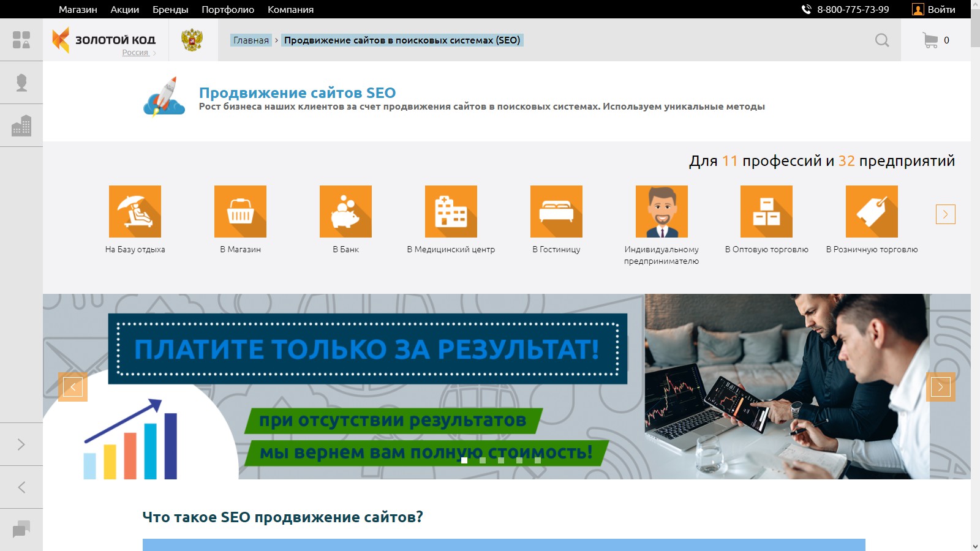This screenshot has height=551, width=980.
Task: Open the В Магазин label link
Action: click(x=240, y=249)
